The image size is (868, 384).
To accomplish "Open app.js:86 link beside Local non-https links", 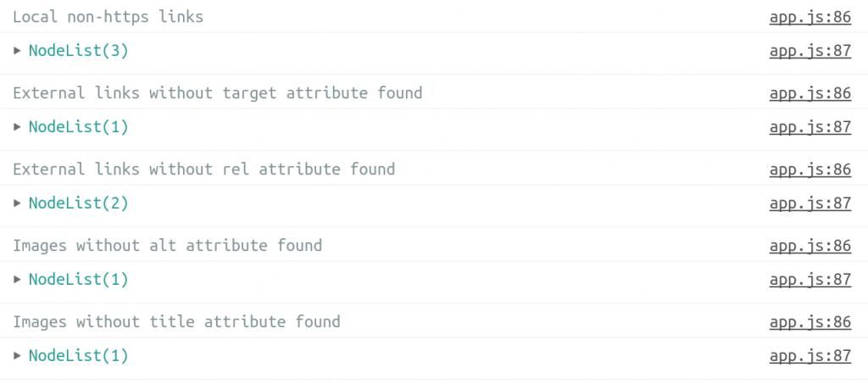I will pos(810,17).
